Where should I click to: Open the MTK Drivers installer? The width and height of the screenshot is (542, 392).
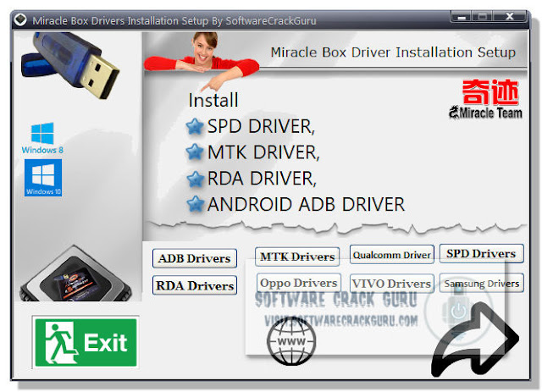click(x=297, y=257)
